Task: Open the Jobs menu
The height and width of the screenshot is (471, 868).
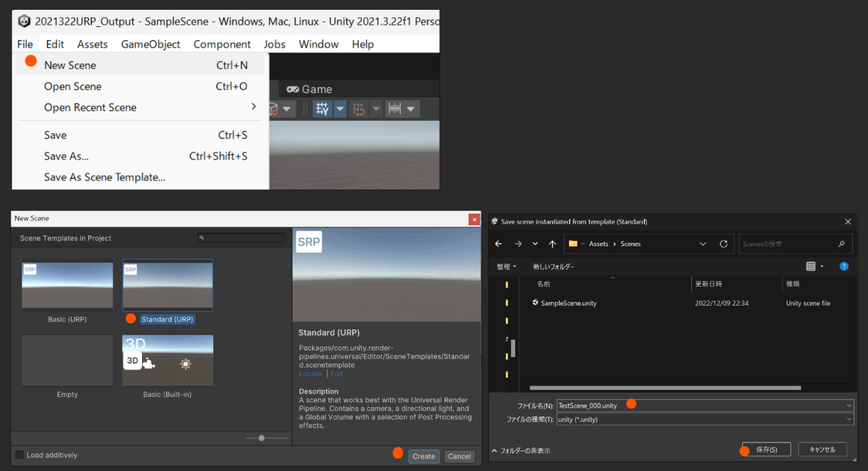Action: coord(275,44)
